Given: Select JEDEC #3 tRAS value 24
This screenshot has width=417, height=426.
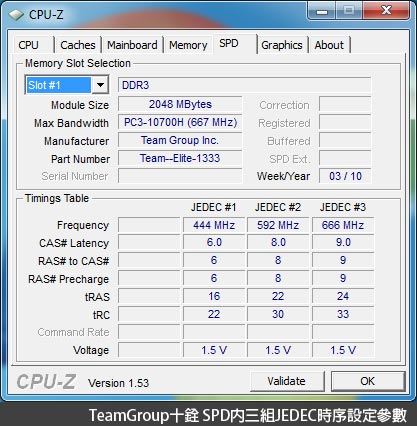Looking at the screenshot, I should (343, 296).
